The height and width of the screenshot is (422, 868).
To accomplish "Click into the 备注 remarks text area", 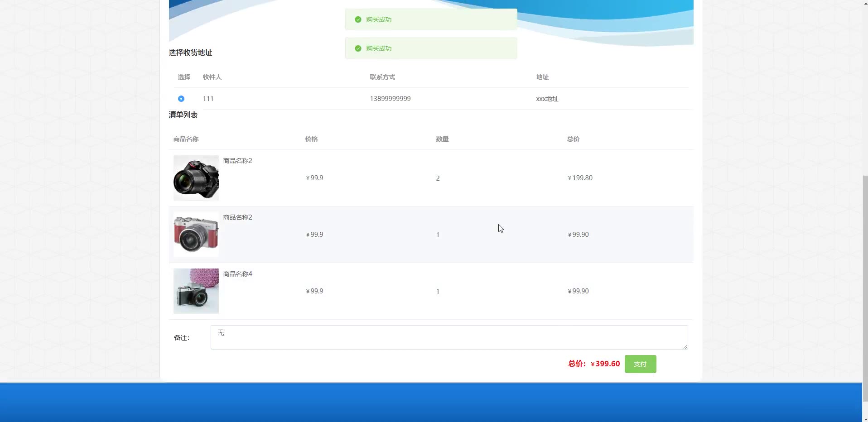I will coord(449,337).
